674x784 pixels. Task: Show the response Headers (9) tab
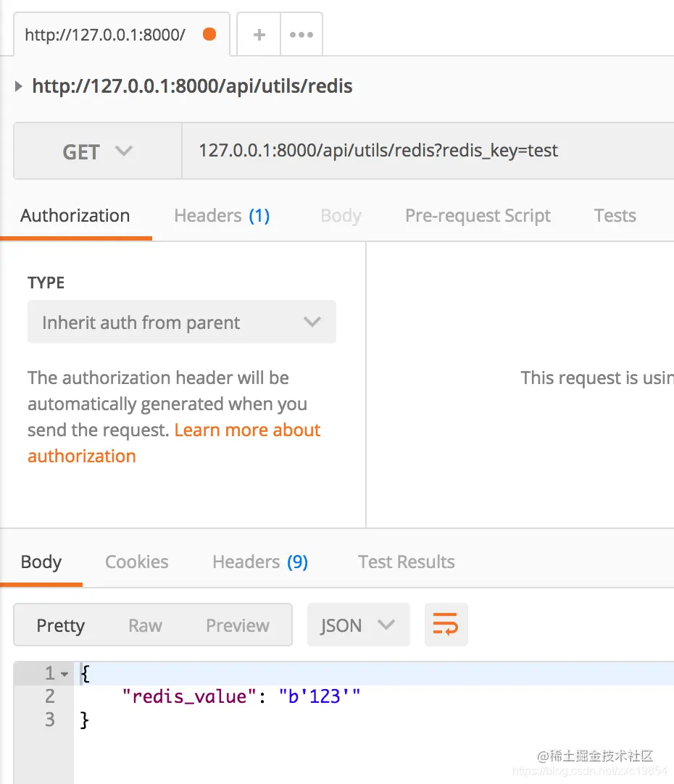click(259, 562)
